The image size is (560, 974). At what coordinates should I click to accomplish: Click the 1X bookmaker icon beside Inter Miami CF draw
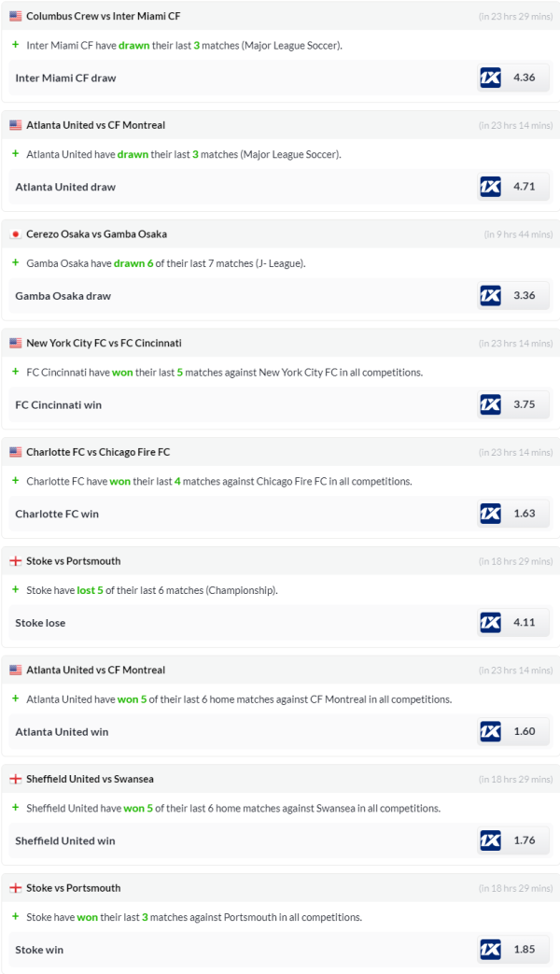coord(490,78)
